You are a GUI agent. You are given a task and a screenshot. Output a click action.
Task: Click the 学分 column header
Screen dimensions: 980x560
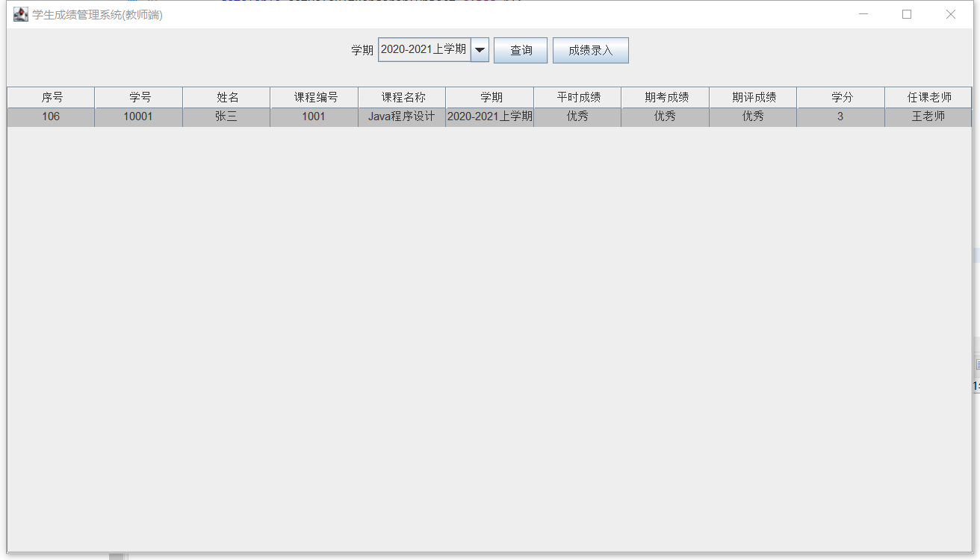point(841,97)
